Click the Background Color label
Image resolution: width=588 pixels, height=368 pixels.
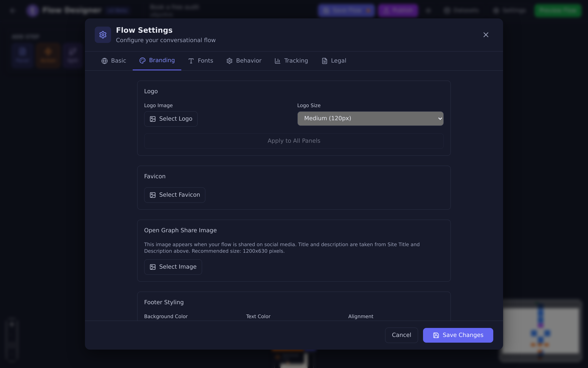pos(166,316)
